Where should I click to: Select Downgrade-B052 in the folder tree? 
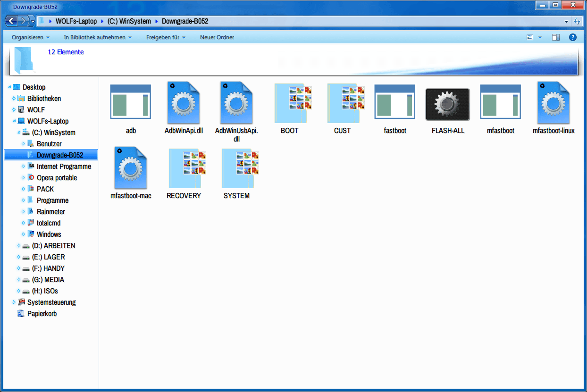[x=60, y=155]
